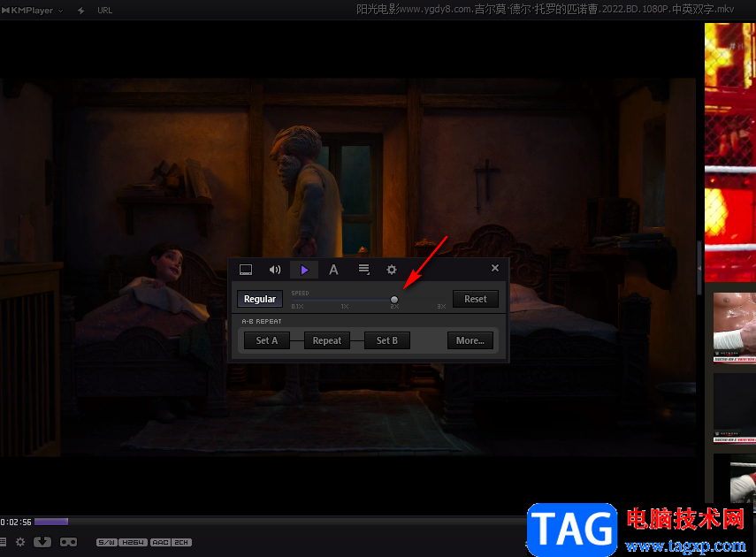Click the purple seek bar progress

pyautogui.click(x=51, y=522)
